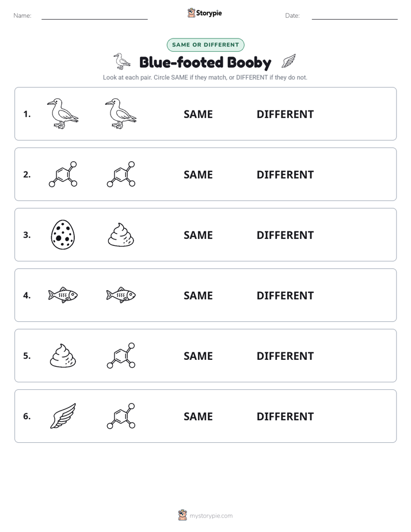Choose DIFFERENT for pair 6

coord(285,416)
